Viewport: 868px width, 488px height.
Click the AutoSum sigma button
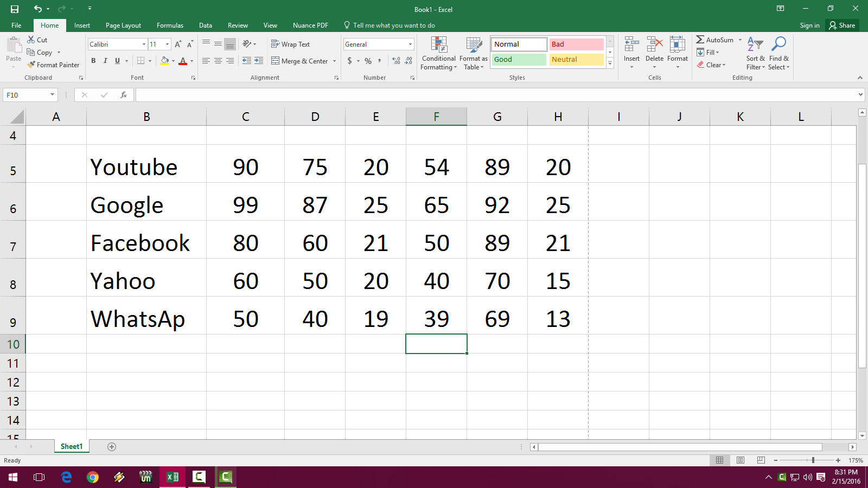[x=714, y=40]
